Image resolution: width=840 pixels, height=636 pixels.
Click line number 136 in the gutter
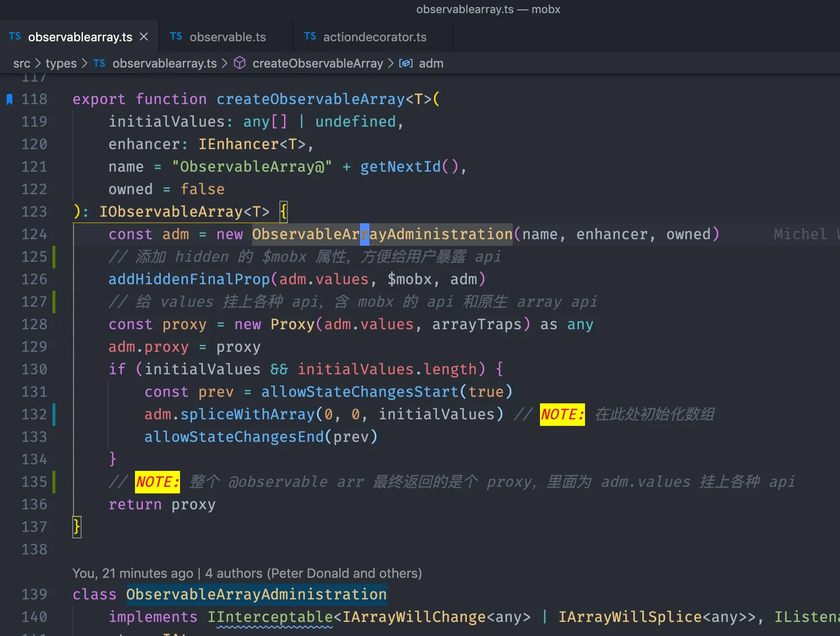coord(34,504)
